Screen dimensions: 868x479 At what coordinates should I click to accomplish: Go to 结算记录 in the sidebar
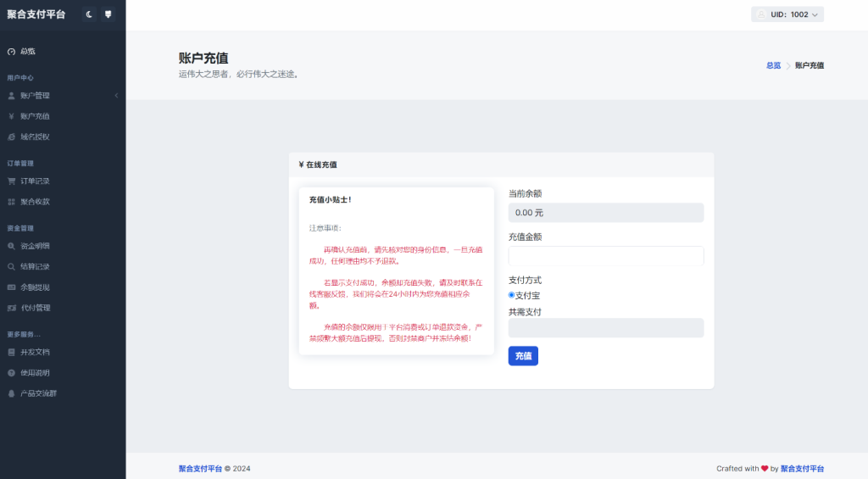click(x=35, y=266)
